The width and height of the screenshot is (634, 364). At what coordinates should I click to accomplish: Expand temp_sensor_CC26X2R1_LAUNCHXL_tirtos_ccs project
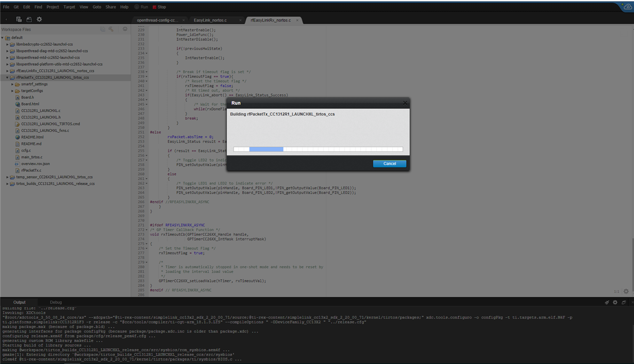7,177
